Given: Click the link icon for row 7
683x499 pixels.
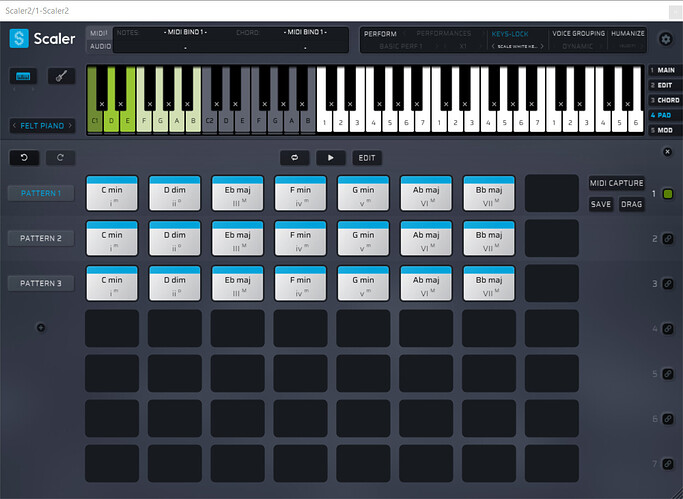Looking at the screenshot, I should click(x=667, y=464).
